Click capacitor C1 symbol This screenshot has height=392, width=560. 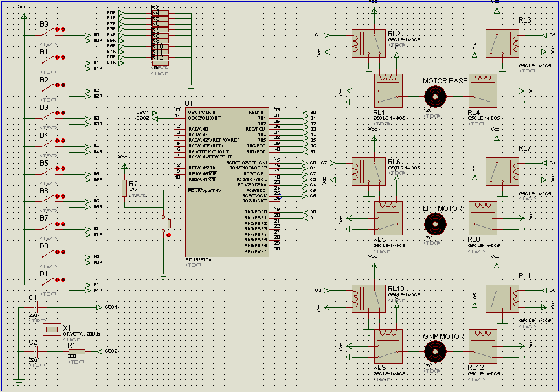[x=36, y=307]
